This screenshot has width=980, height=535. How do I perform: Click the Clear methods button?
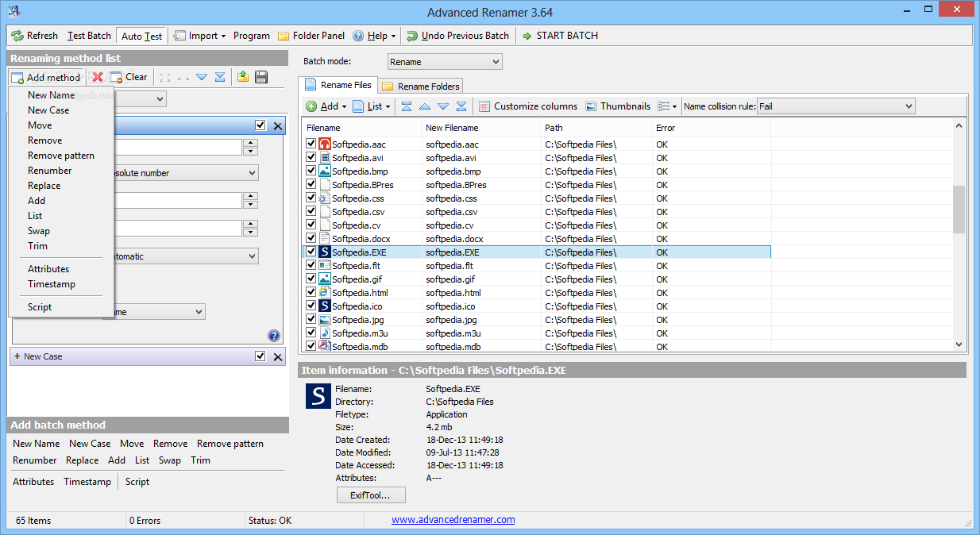pyautogui.click(x=129, y=77)
